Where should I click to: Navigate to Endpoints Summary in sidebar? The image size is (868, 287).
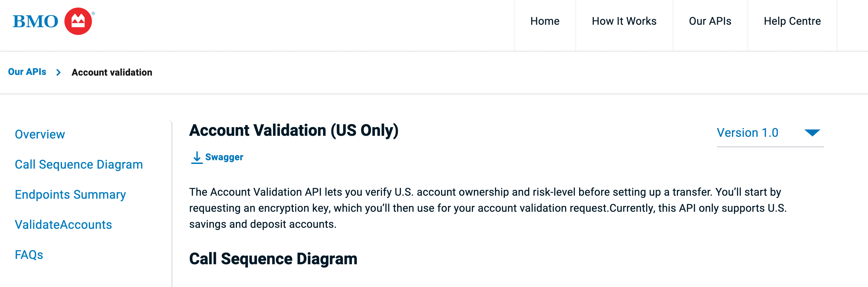click(x=70, y=194)
